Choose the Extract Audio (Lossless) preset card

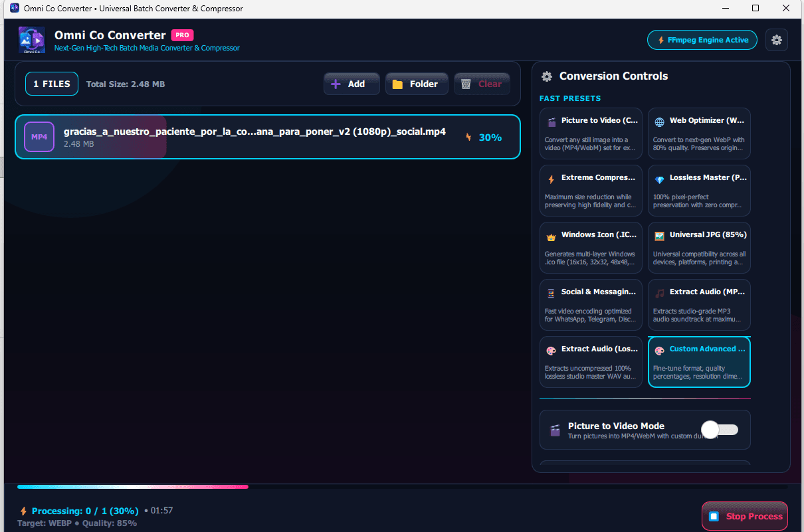pos(591,362)
